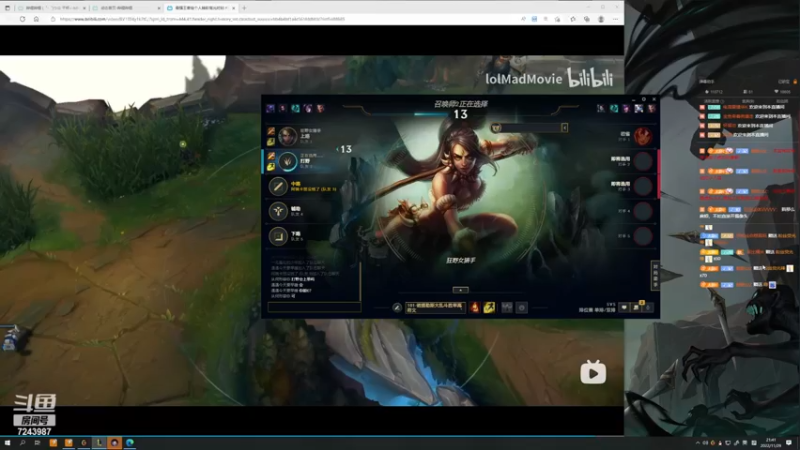This screenshot has height=450, width=800.
Task: Click the chat bubble icon bottom right of client
Action: point(624,307)
